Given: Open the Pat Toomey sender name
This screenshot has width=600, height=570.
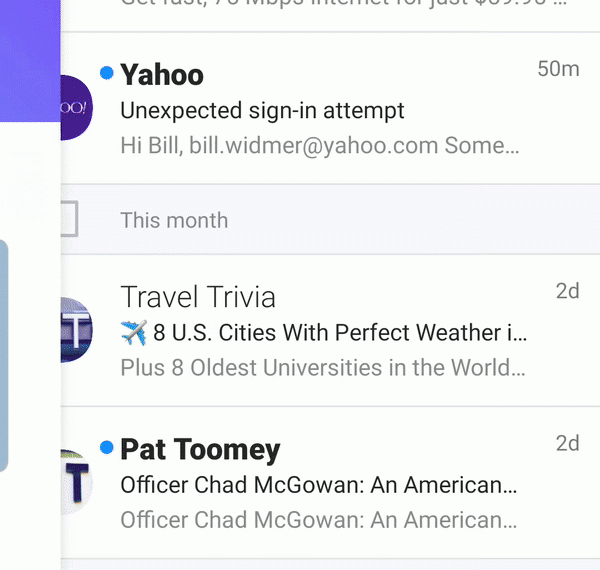Looking at the screenshot, I should coord(200,450).
